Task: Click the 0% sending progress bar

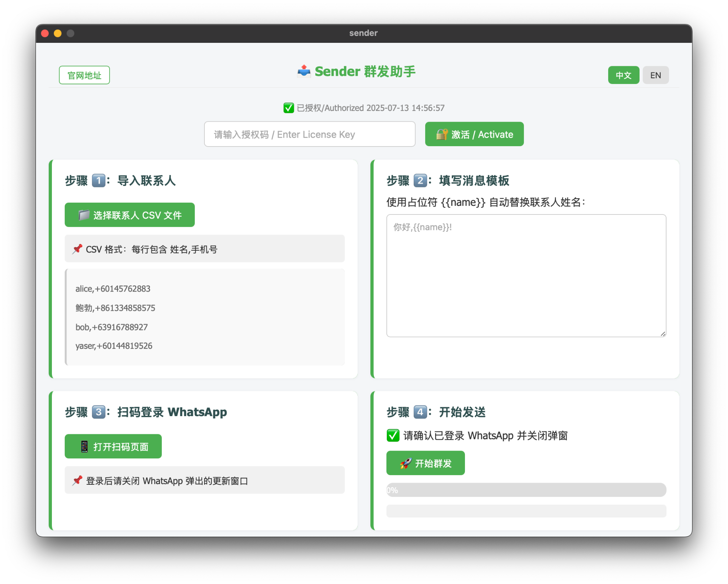Action: click(526, 490)
